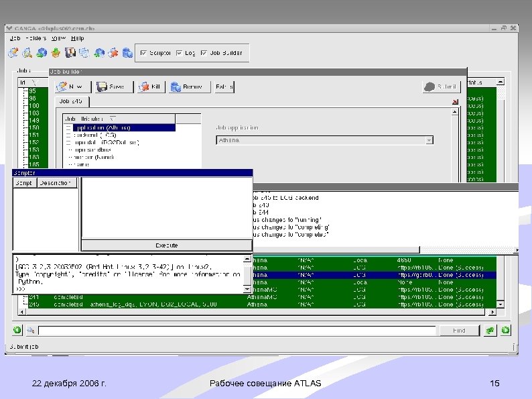Select job 100 in Jobs list
The height and width of the screenshot is (399, 532).
click(x=34, y=105)
